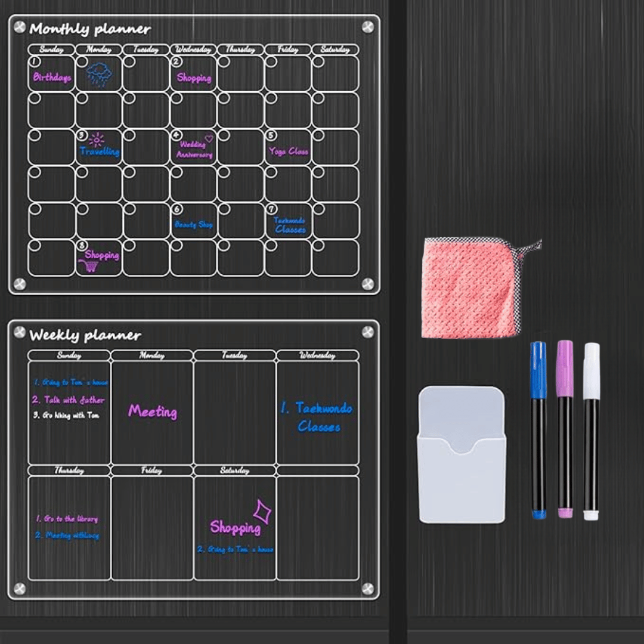The image size is (644, 644).
Task: Click the Yoga Class entry
Action: (289, 151)
